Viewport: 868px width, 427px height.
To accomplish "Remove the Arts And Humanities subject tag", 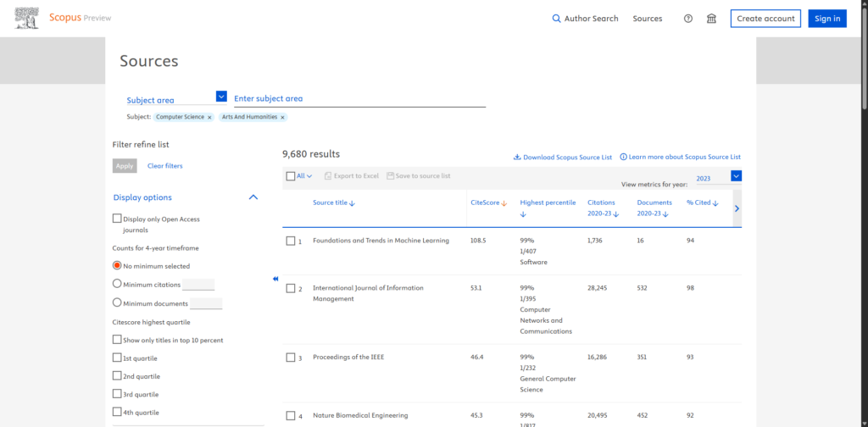I will tap(282, 117).
